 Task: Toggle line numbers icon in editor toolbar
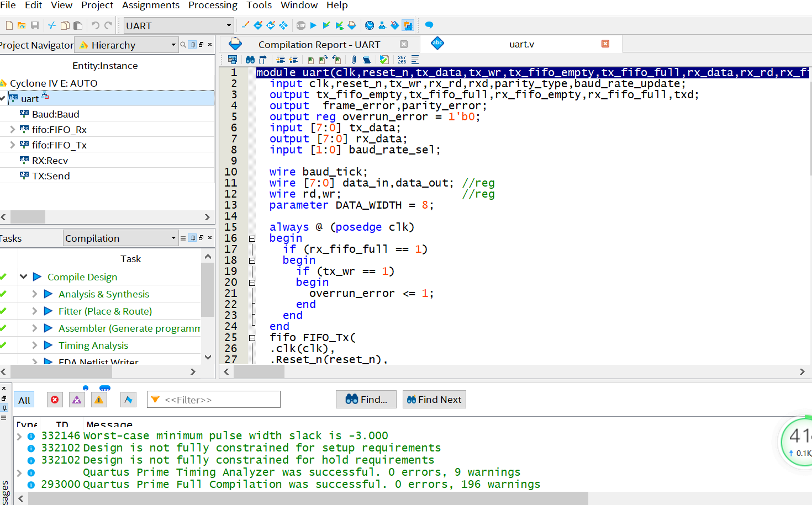pos(402,60)
